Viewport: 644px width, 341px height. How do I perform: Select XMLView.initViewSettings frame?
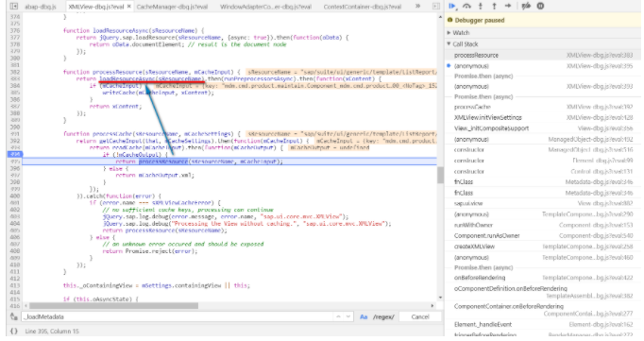point(543,117)
